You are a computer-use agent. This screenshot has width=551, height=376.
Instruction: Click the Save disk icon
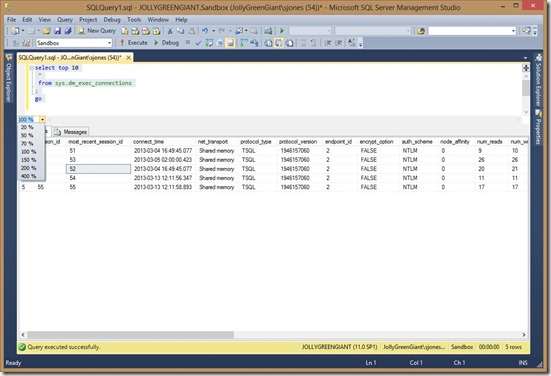pos(57,31)
